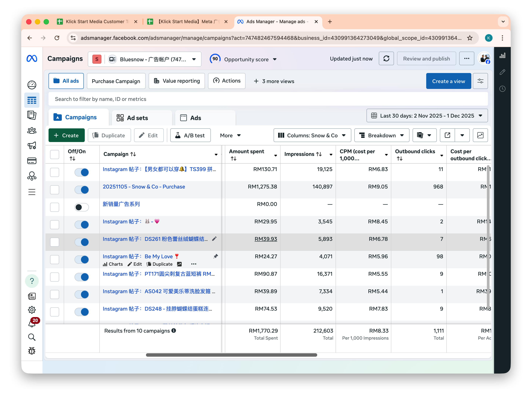The image size is (532, 402).
Task: Open the Bluesnow ad account dropdown
Action: pos(144,59)
